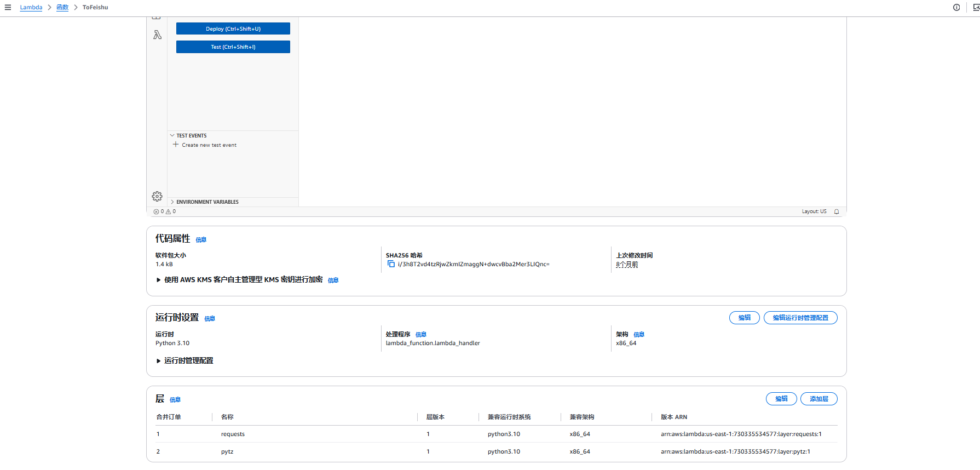Click the 添加层 button
This screenshot has width=980, height=470.
point(819,399)
